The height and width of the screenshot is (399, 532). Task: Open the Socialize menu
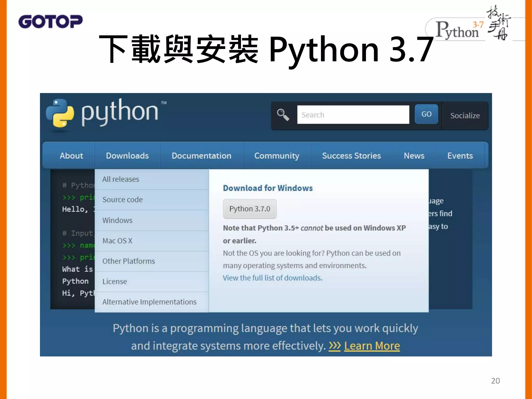pos(465,116)
